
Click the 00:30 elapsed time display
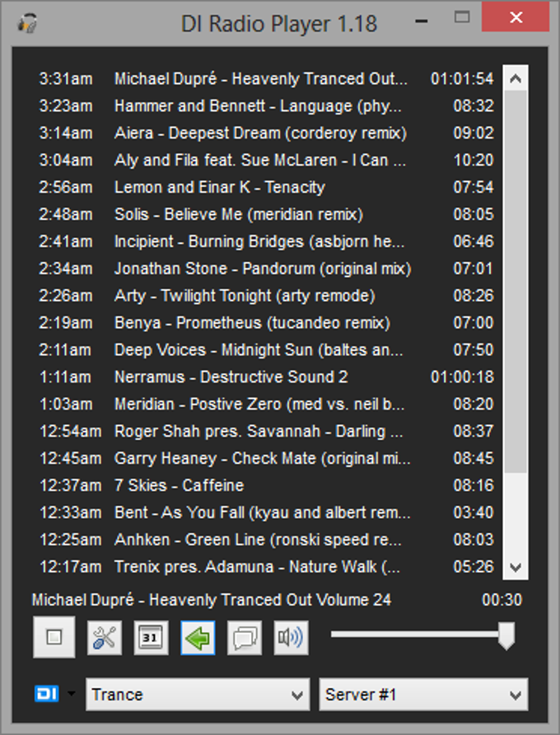click(502, 600)
